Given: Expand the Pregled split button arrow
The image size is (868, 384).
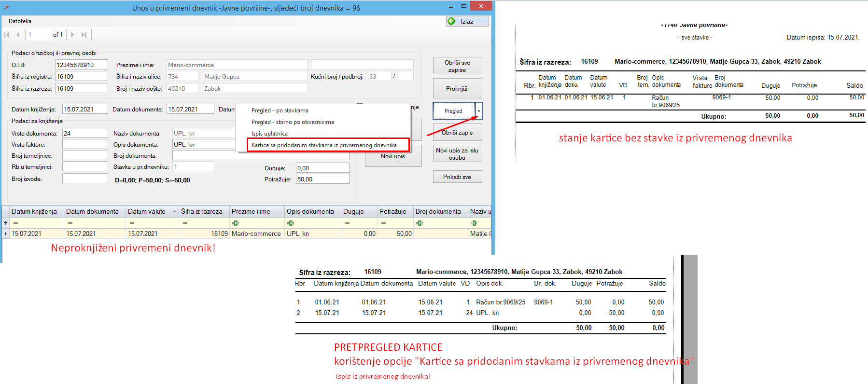Looking at the screenshot, I should tap(479, 111).
